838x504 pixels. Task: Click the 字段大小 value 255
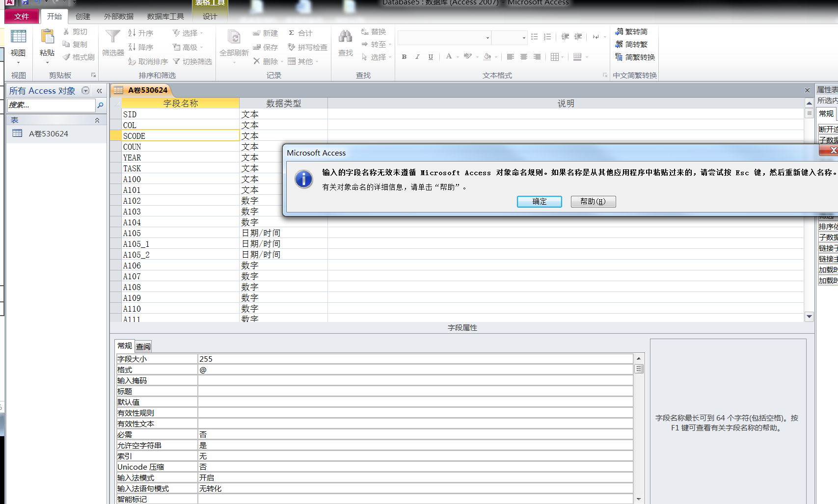point(415,359)
